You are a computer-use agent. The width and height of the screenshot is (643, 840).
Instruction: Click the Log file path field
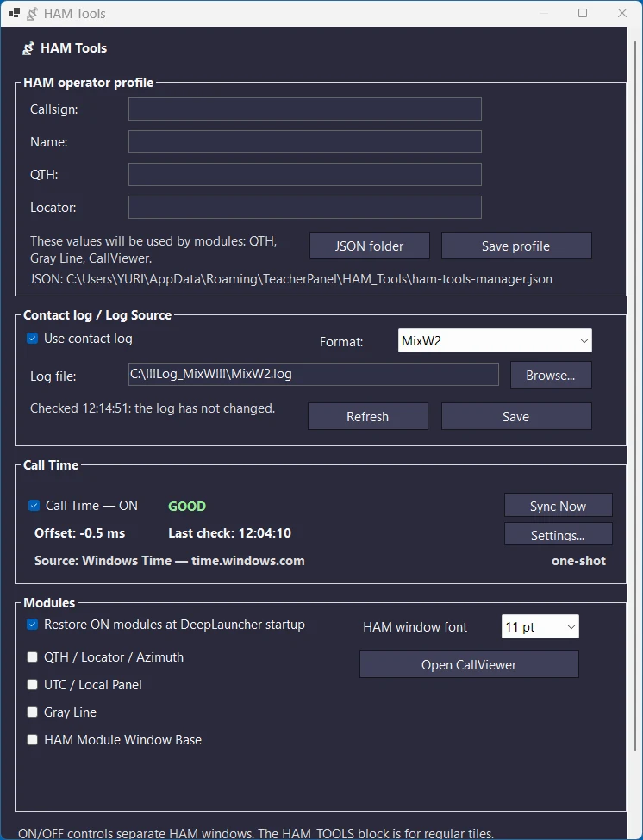point(314,374)
